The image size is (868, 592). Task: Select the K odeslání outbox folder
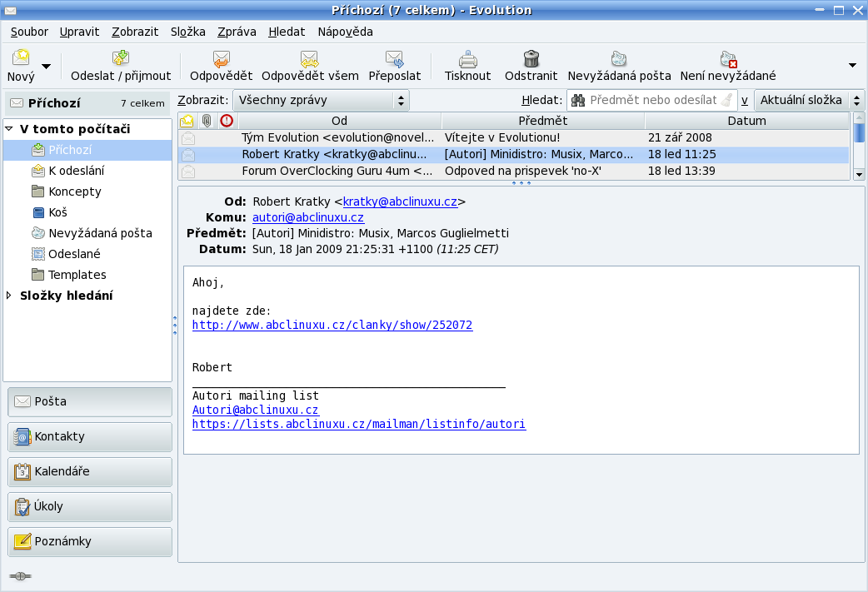87,171
